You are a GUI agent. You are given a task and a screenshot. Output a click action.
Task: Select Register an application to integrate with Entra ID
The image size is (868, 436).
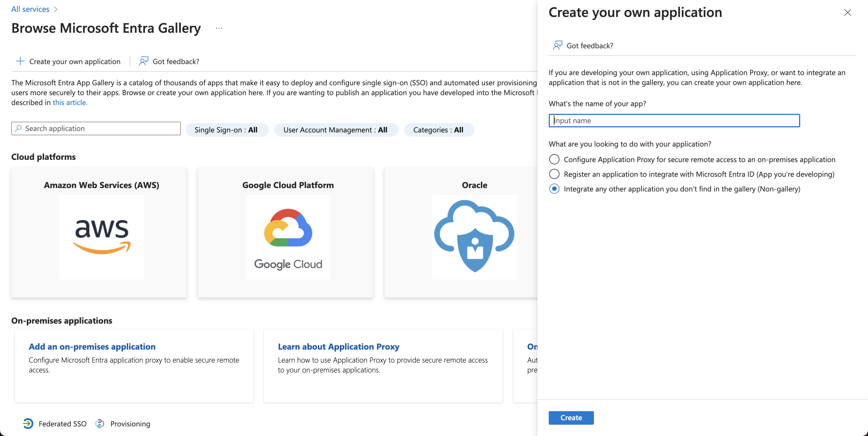(554, 174)
